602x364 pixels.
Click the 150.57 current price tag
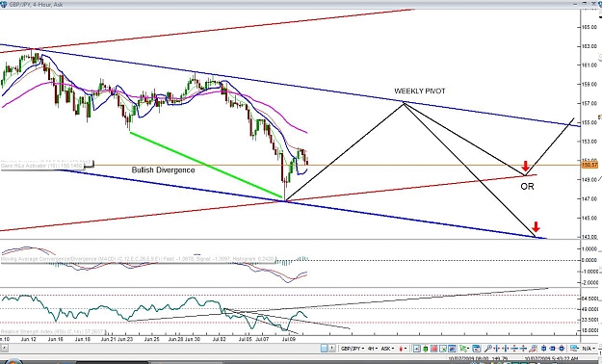point(589,165)
